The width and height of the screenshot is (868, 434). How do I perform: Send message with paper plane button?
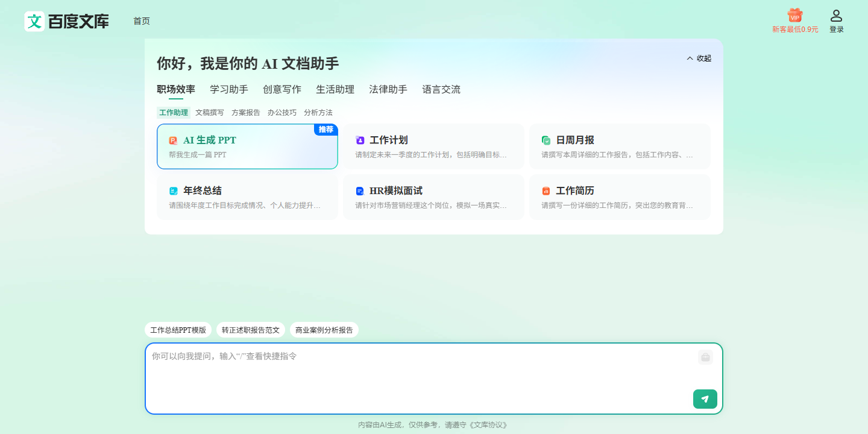click(x=705, y=399)
